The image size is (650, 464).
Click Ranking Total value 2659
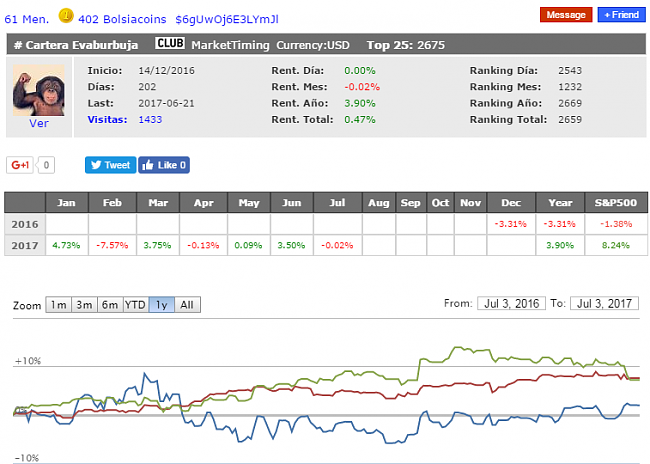click(570, 119)
